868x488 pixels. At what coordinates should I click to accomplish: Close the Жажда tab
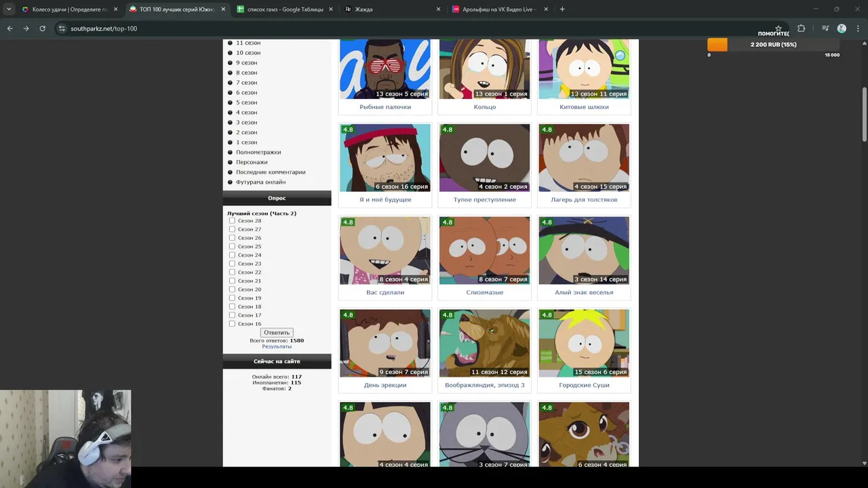tap(438, 9)
